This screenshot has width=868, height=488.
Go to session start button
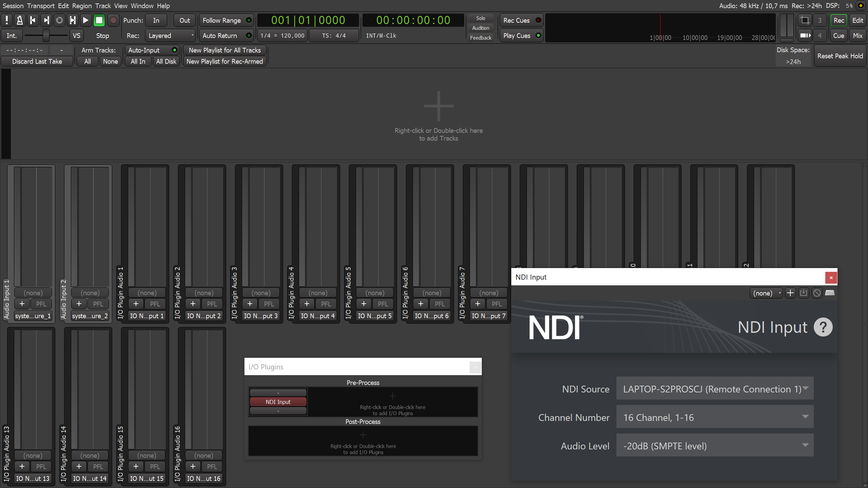tap(33, 20)
